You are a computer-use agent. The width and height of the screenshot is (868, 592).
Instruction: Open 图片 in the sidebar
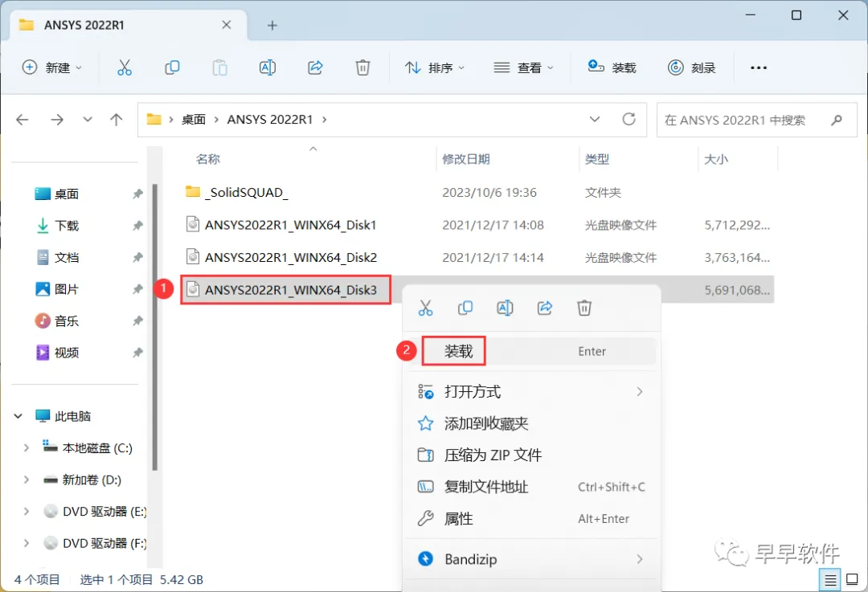(x=67, y=289)
